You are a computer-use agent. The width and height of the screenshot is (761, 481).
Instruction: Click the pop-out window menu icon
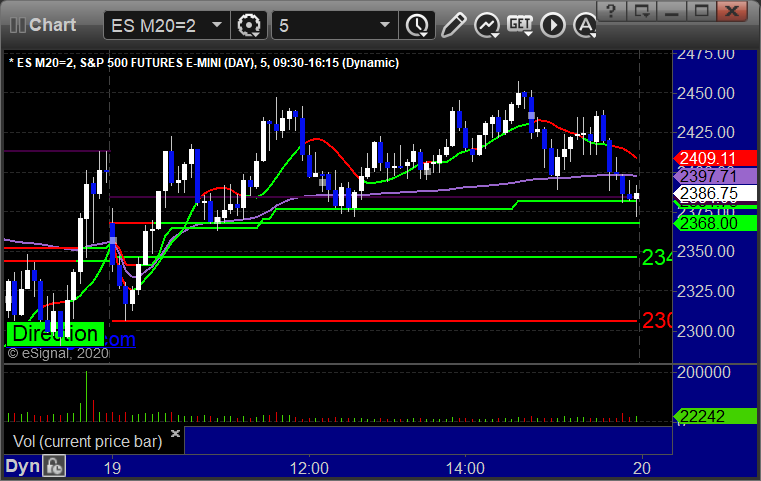tap(641, 10)
